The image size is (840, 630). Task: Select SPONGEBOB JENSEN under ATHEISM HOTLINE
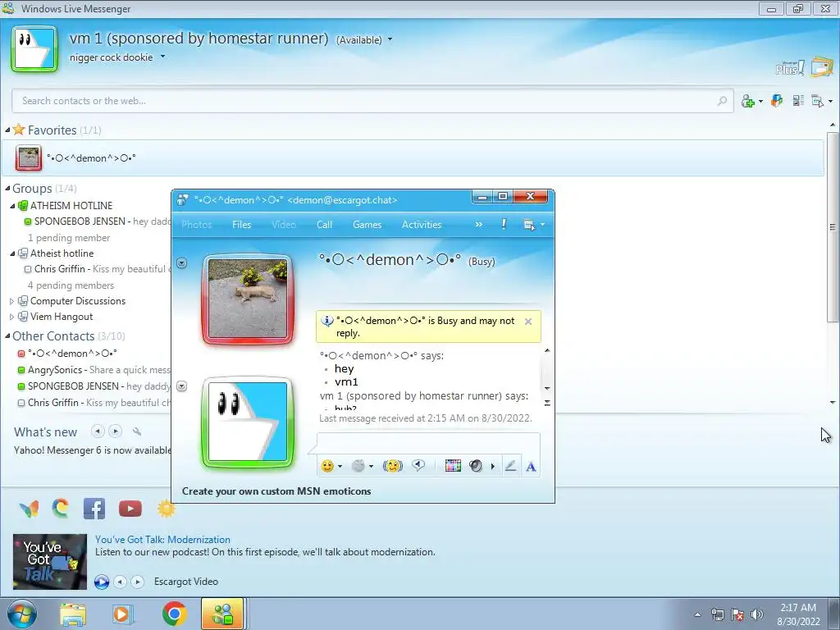(97, 221)
